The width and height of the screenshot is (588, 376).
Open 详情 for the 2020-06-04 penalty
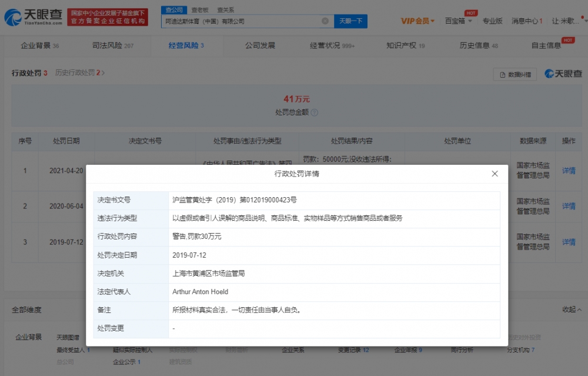click(x=569, y=206)
